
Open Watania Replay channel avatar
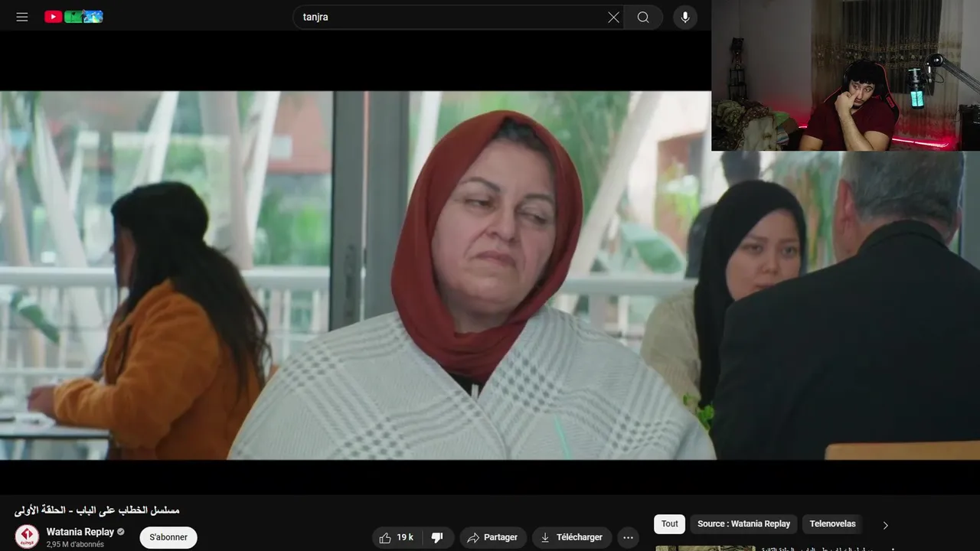coord(27,536)
